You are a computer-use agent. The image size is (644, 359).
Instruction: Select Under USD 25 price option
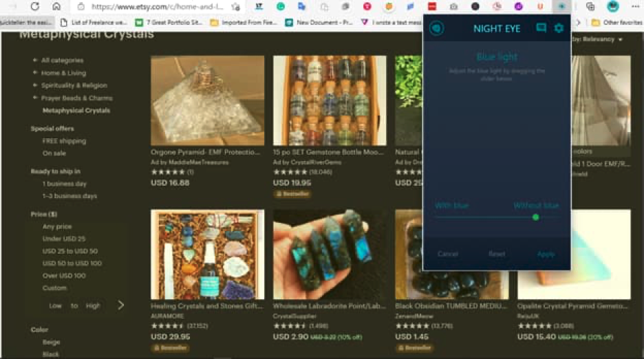tap(64, 239)
